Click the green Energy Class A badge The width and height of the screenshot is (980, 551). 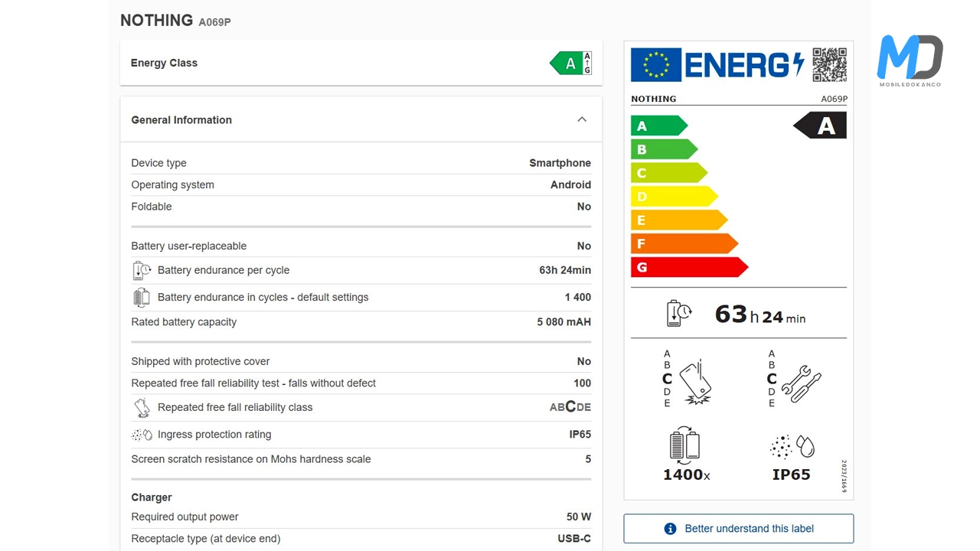click(x=570, y=64)
